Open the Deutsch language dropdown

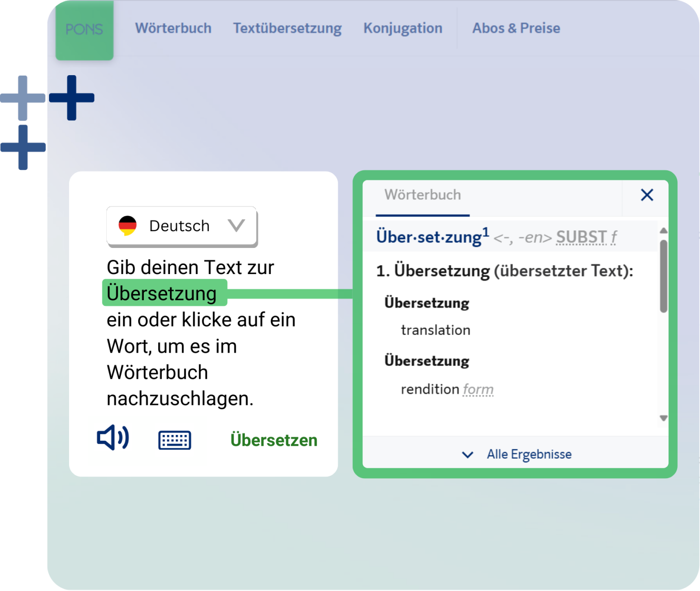point(181,226)
